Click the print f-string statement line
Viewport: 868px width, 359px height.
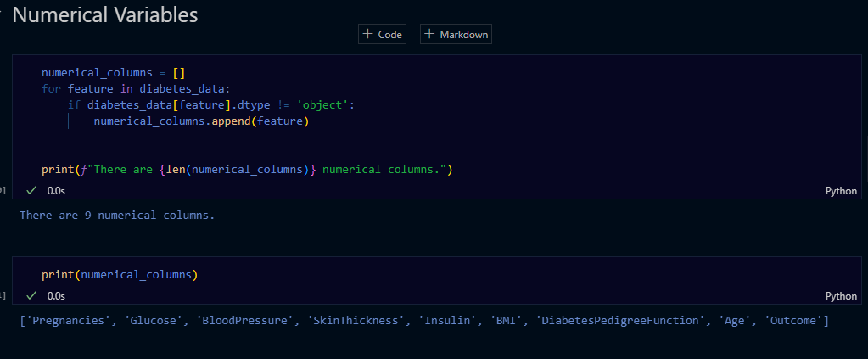click(247, 170)
